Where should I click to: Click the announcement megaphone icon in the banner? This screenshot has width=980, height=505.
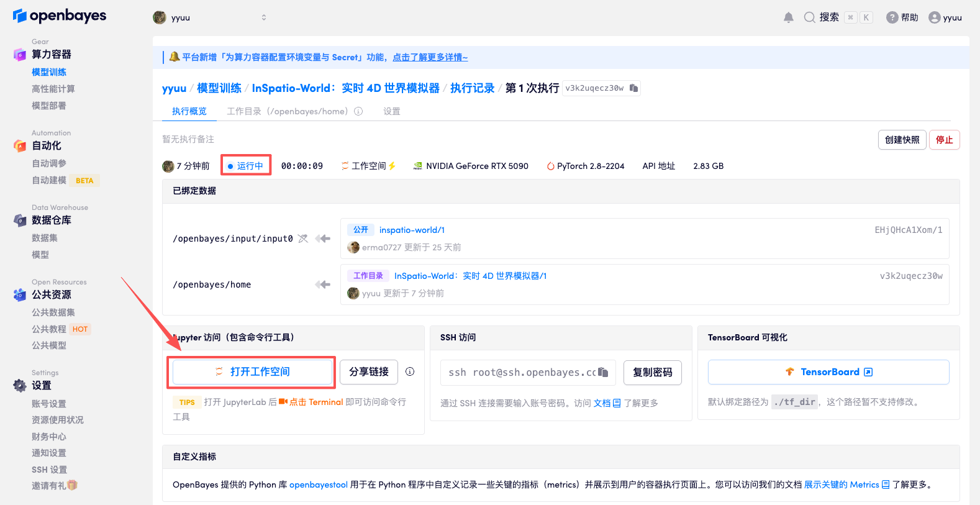click(x=175, y=57)
